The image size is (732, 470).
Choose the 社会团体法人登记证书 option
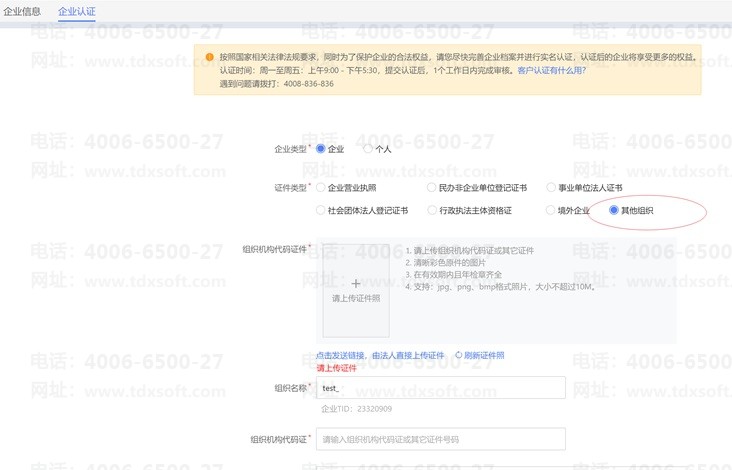[x=321, y=210]
